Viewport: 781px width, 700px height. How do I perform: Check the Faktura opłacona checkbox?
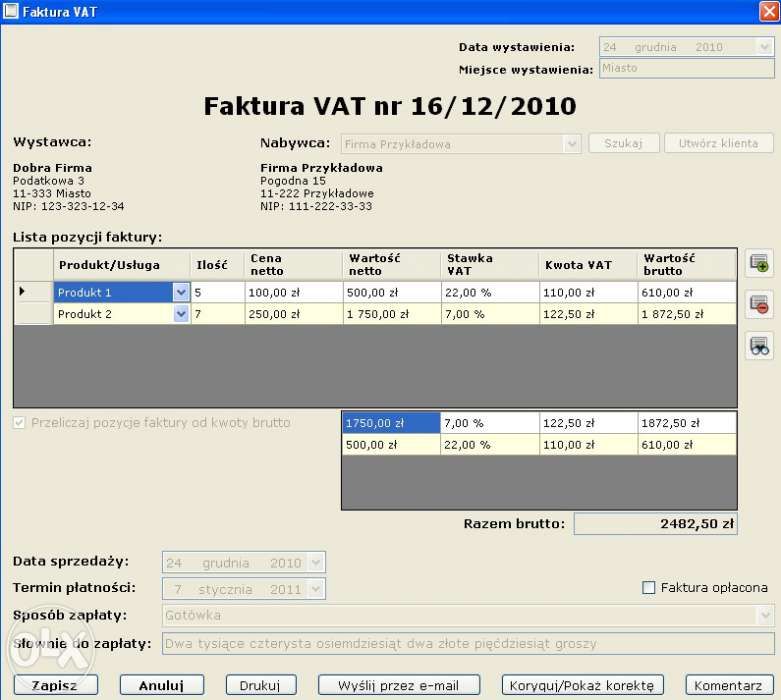(x=649, y=588)
